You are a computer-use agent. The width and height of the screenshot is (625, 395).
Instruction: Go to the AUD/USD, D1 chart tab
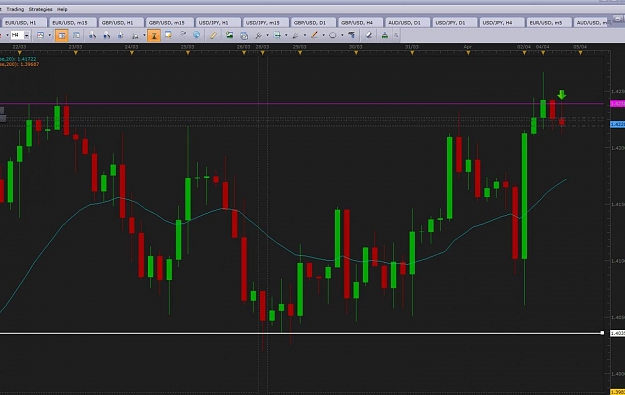click(407, 23)
